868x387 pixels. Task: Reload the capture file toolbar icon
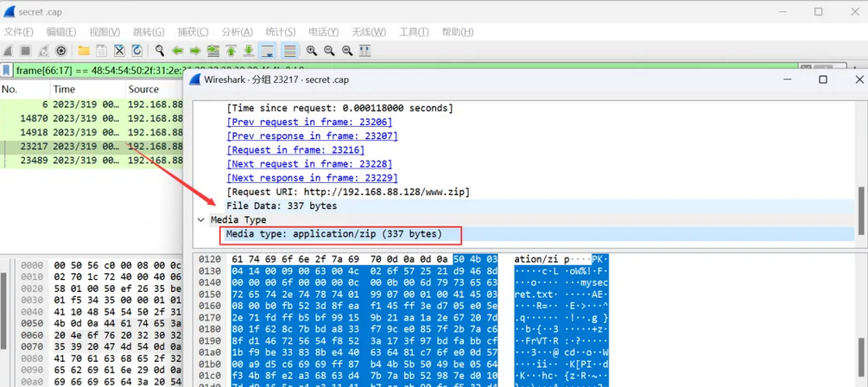pyautogui.click(x=136, y=51)
